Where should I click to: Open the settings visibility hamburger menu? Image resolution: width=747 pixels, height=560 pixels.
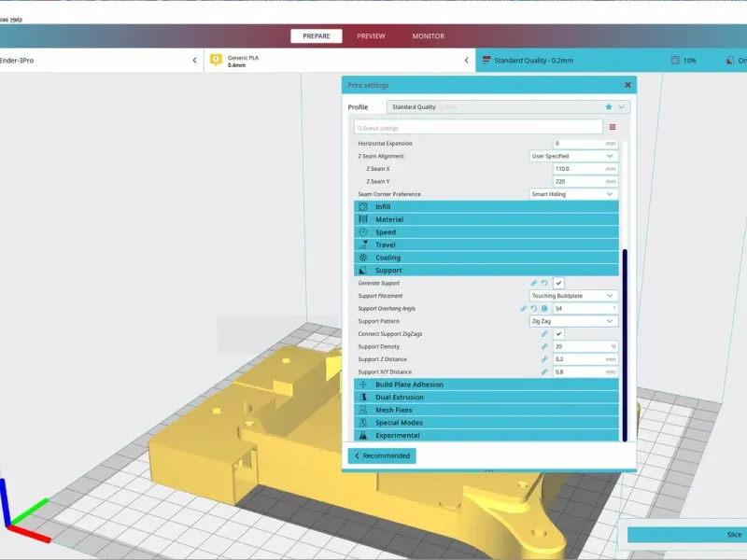(613, 127)
